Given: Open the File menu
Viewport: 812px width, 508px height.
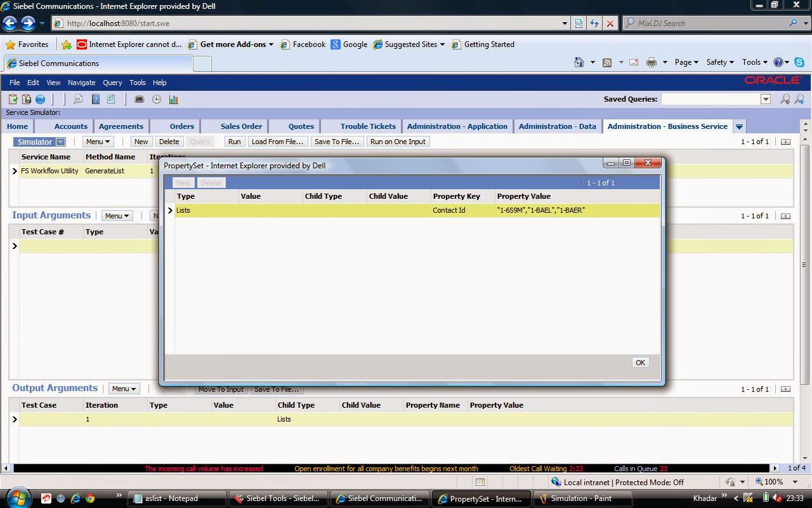Looking at the screenshot, I should click(x=15, y=83).
